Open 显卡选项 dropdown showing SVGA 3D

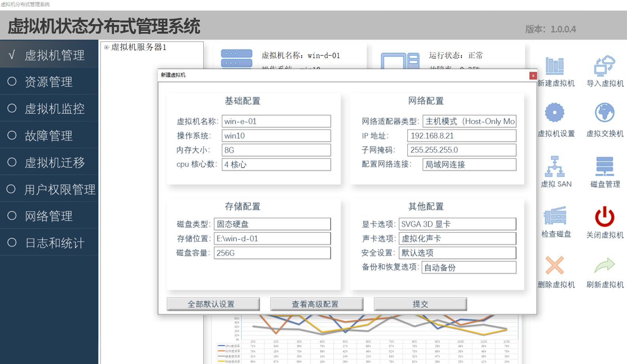(x=458, y=224)
